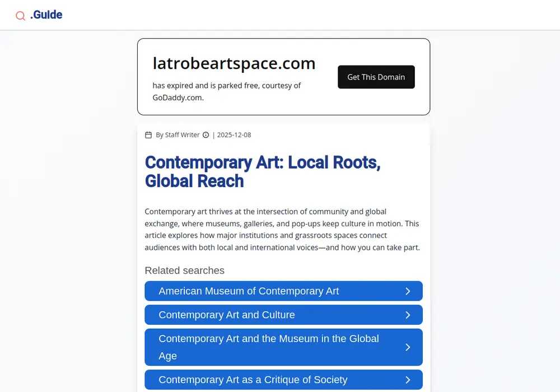
Task: Click chevron on Museum in the Global Age row
Action: click(408, 347)
